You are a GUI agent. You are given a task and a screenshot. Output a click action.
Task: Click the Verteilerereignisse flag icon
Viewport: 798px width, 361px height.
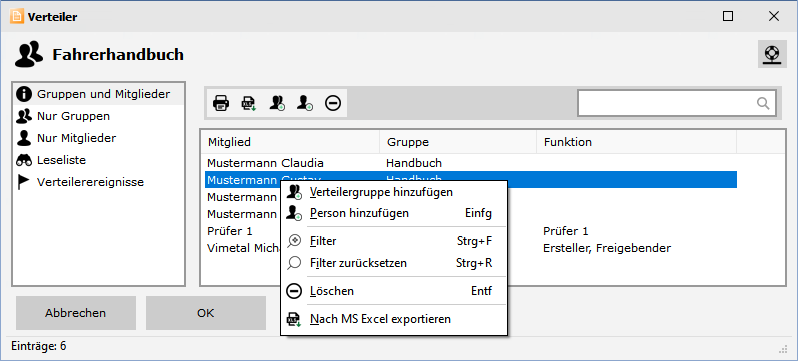point(23,182)
